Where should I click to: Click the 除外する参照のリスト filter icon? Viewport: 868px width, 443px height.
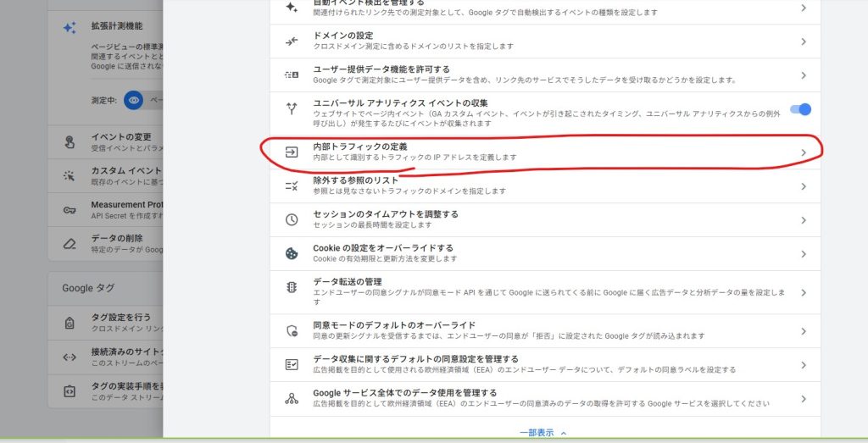pos(292,186)
